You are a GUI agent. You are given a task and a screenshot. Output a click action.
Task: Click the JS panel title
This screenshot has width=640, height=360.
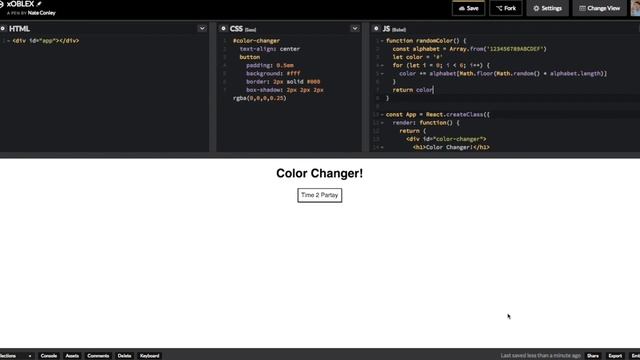[x=386, y=29]
